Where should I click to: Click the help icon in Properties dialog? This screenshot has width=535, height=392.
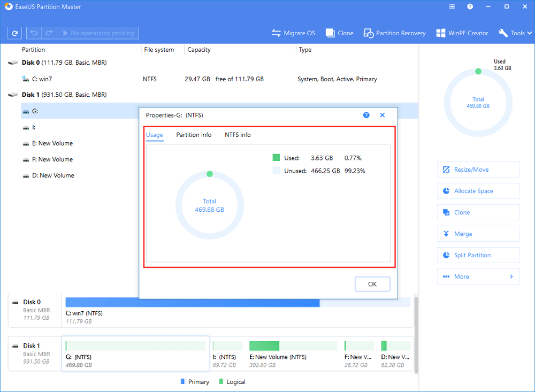point(366,115)
